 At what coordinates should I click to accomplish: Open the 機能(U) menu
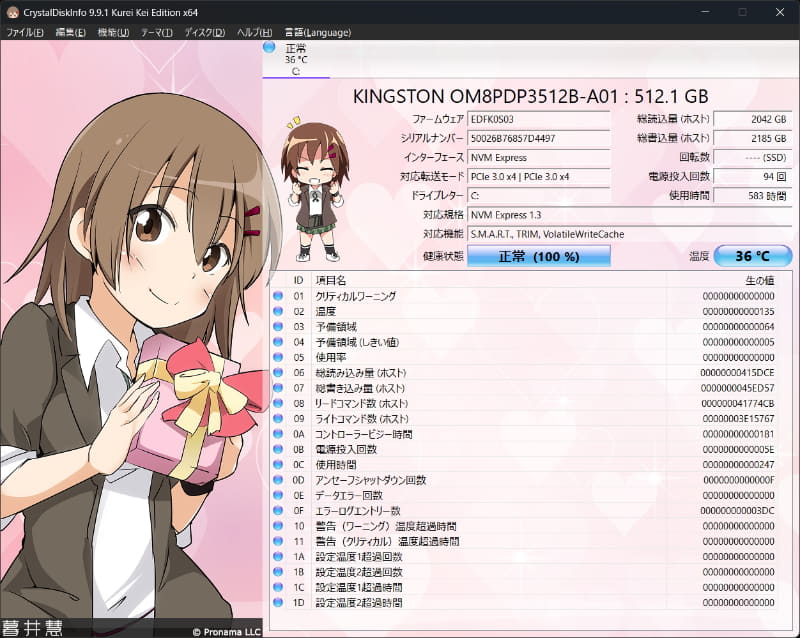(x=113, y=33)
